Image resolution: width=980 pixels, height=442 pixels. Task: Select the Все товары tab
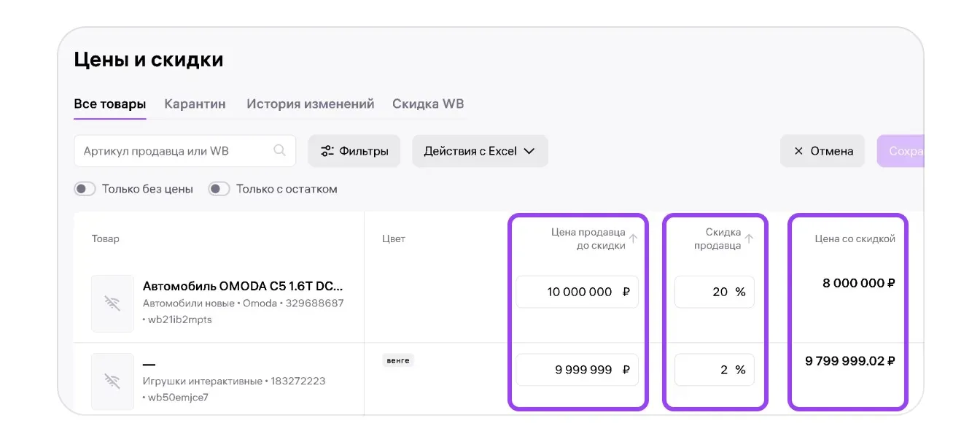[109, 104]
